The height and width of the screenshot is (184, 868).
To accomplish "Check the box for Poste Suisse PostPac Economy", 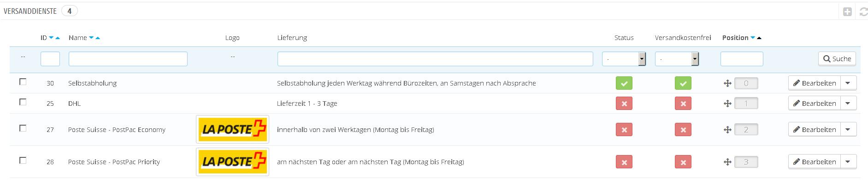I will click(x=23, y=128).
